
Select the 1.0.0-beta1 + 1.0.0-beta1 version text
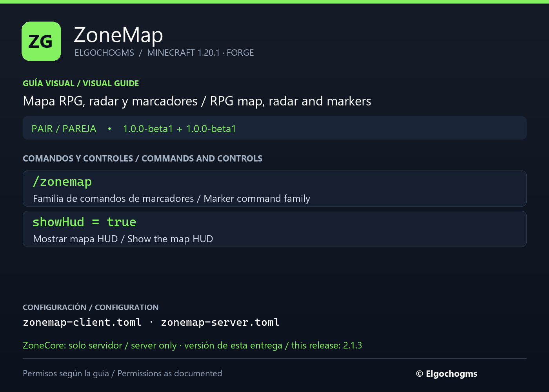[x=180, y=129]
